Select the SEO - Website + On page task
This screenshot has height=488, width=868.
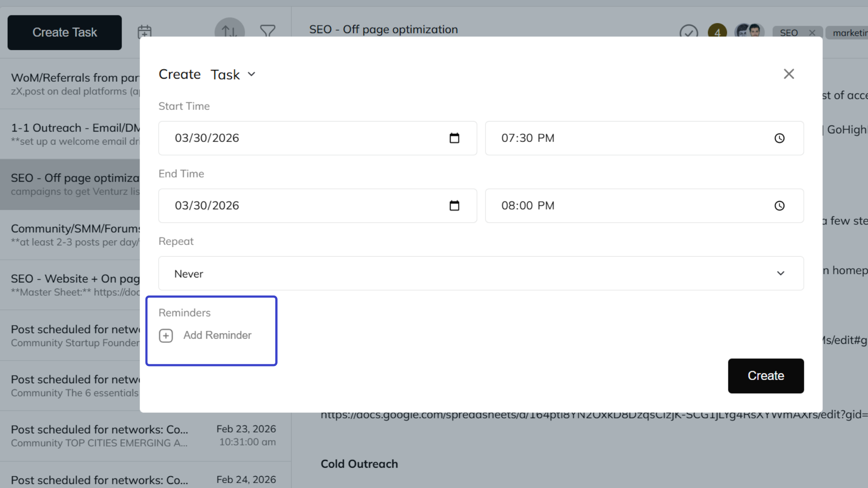coord(72,285)
